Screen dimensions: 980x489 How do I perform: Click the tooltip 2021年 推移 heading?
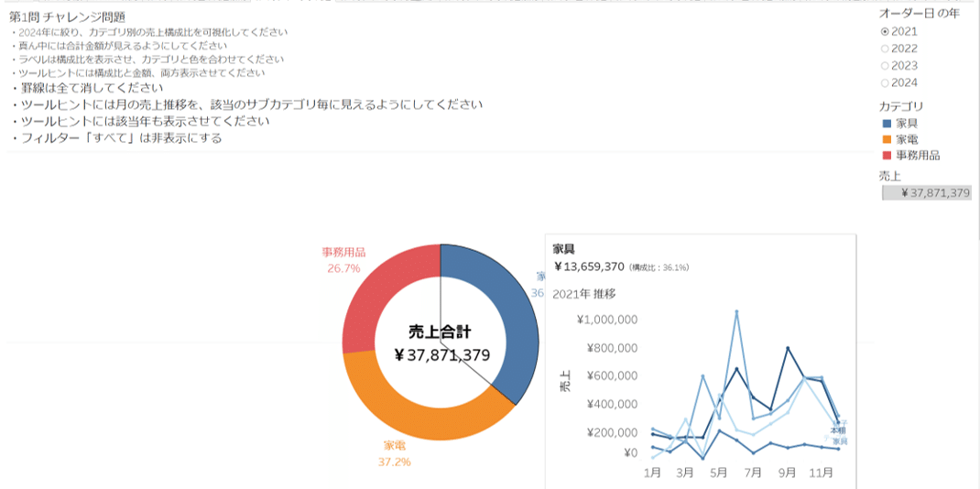[584, 293]
